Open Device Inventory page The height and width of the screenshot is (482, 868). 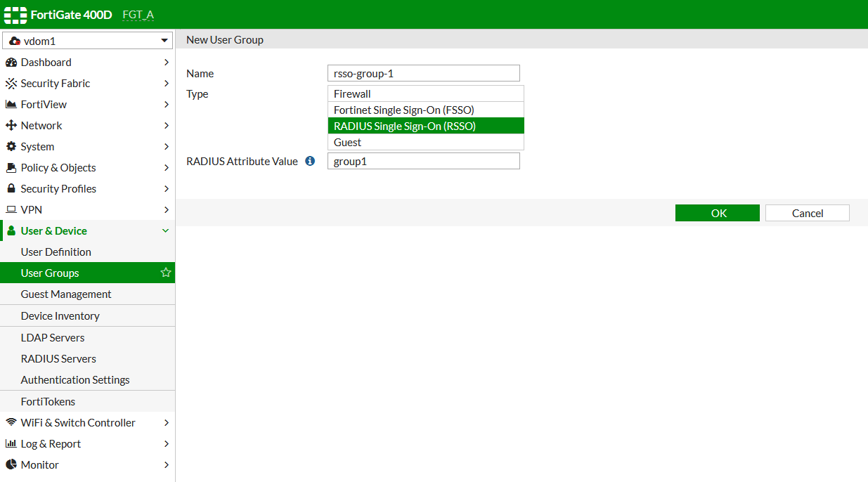87,315
